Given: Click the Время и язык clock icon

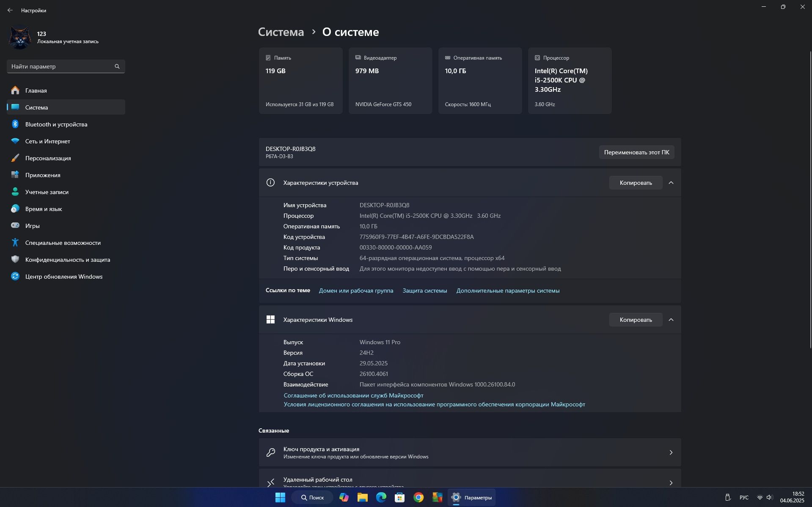Looking at the screenshot, I should 15,209.
